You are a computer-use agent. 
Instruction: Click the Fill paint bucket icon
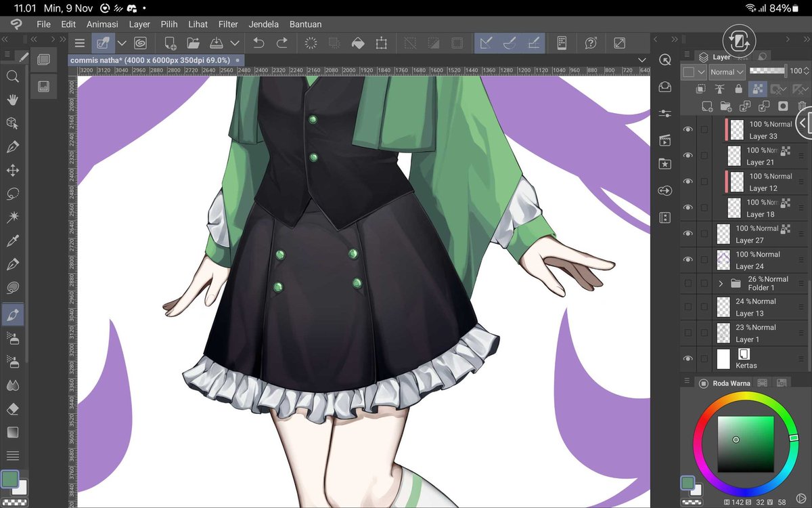tap(358, 43)
